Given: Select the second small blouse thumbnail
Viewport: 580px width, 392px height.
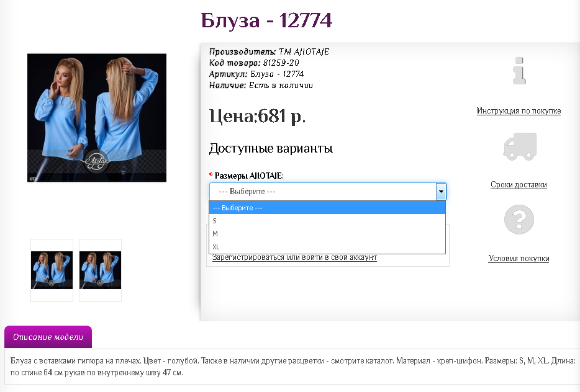Looking at the screenshot, I should point(100,270).
